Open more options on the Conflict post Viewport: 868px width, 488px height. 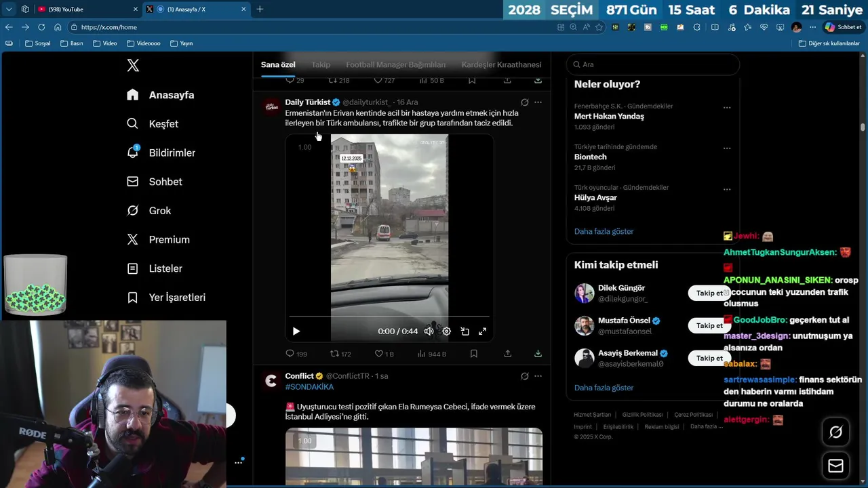click(538, 376)
